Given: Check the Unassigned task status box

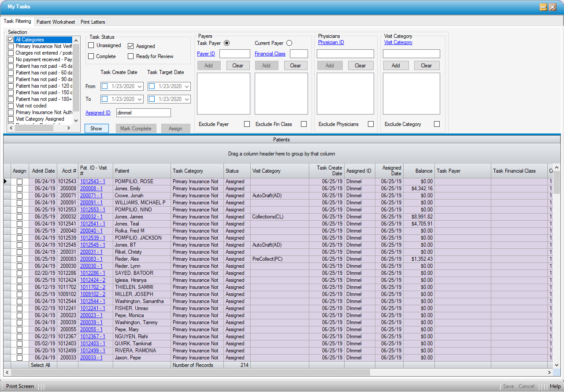Looking at the screenshot, I should point(91,45).
